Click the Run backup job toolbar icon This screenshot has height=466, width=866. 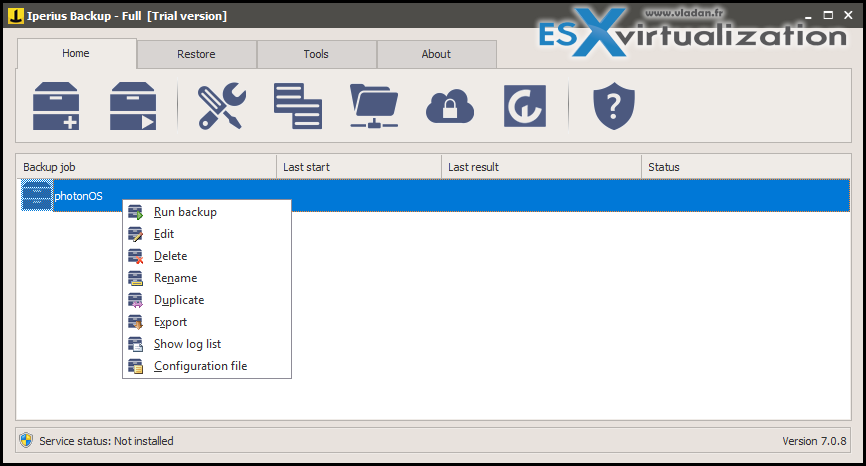tap(133, 106)
